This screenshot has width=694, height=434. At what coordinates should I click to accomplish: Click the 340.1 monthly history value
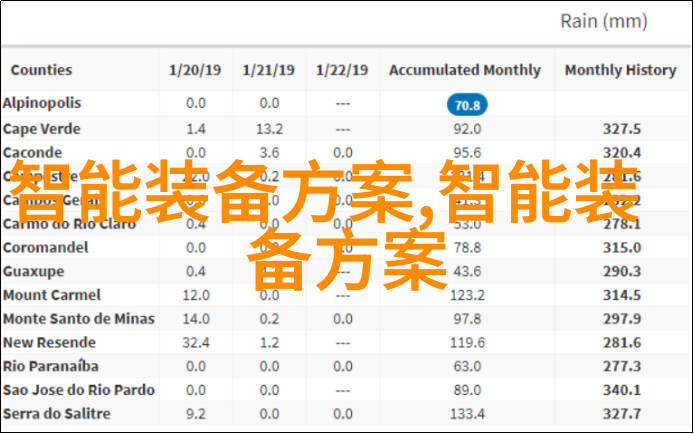pyautogui.click(x=621, y=390)
